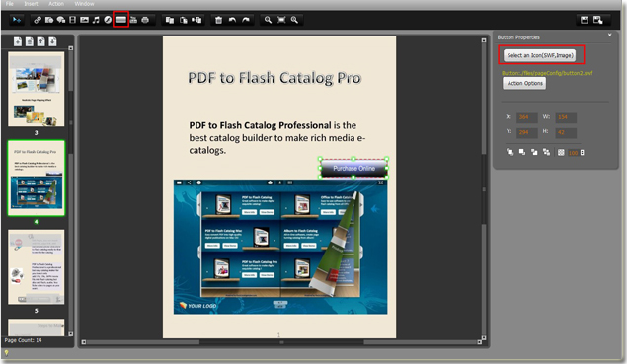627x364 pixels.
Task: Click the canvas vertical scrollbar top arrow
Action: click(484, 40)
